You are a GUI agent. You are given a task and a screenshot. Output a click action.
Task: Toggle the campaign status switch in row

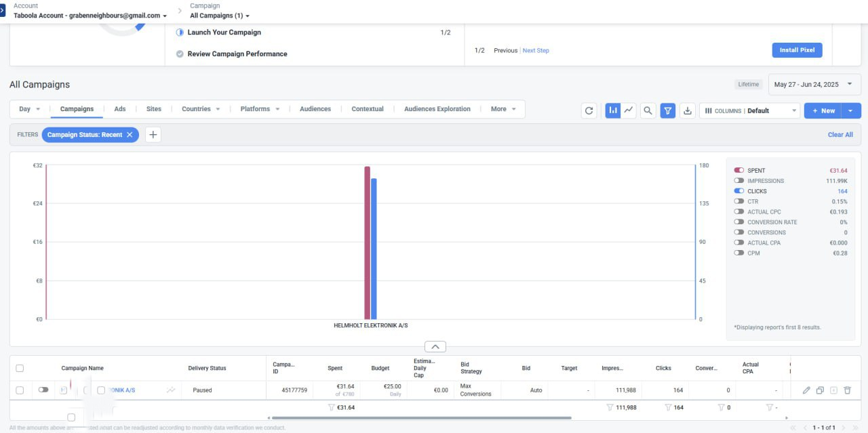coord(43,390)
